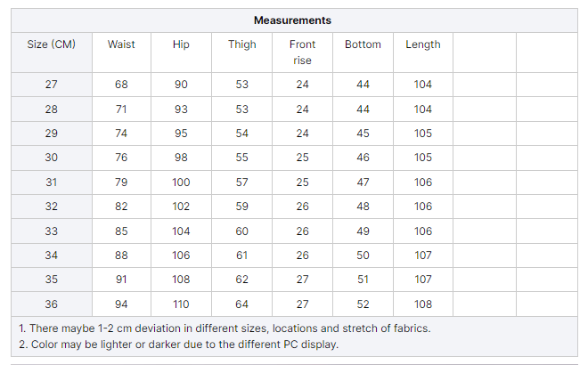Click thigh value 57 in size 31 row

242,182
